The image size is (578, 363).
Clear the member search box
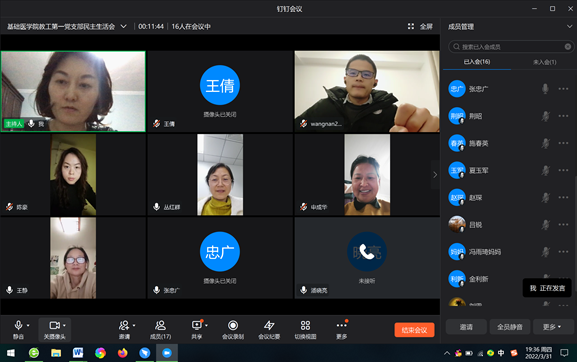coord(568,46)
